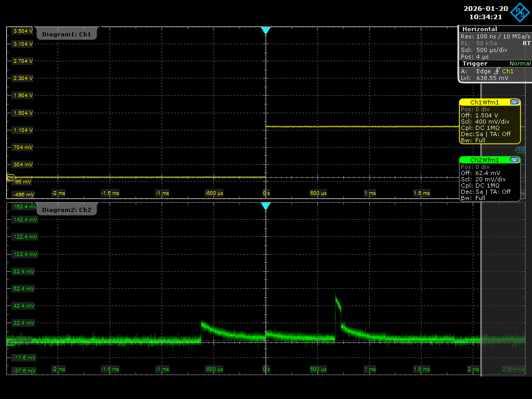
Task: Open the Horizontal settings header
Action: (480, 29)
